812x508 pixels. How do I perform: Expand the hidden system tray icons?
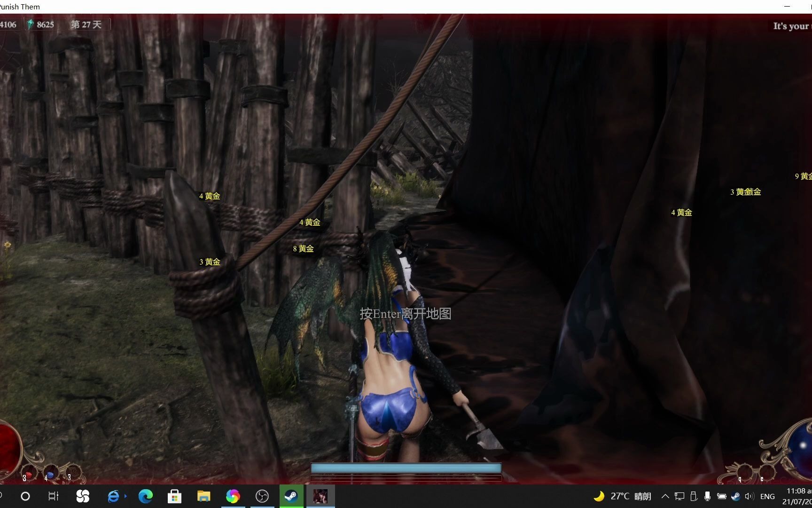665,496
